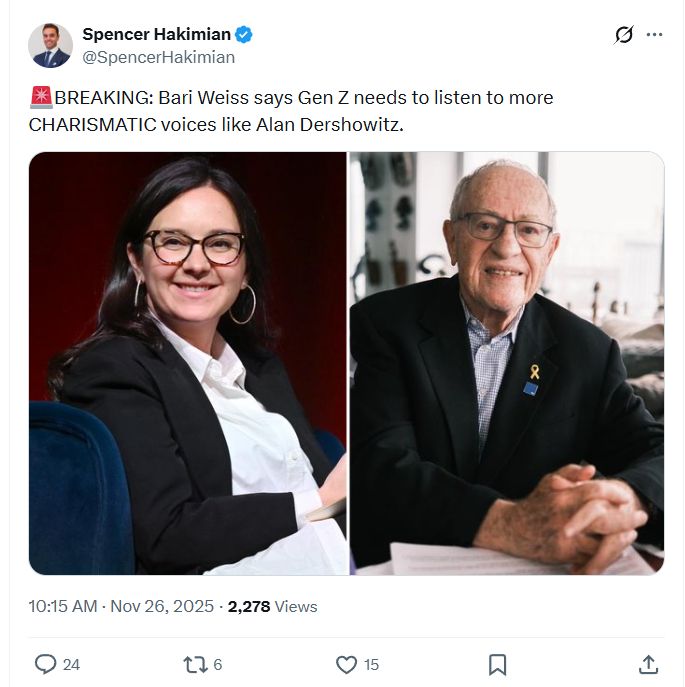Open the right photo of elderly man
Screen dimensions: 685x687
pyautogui.click(x=507, y=363)
